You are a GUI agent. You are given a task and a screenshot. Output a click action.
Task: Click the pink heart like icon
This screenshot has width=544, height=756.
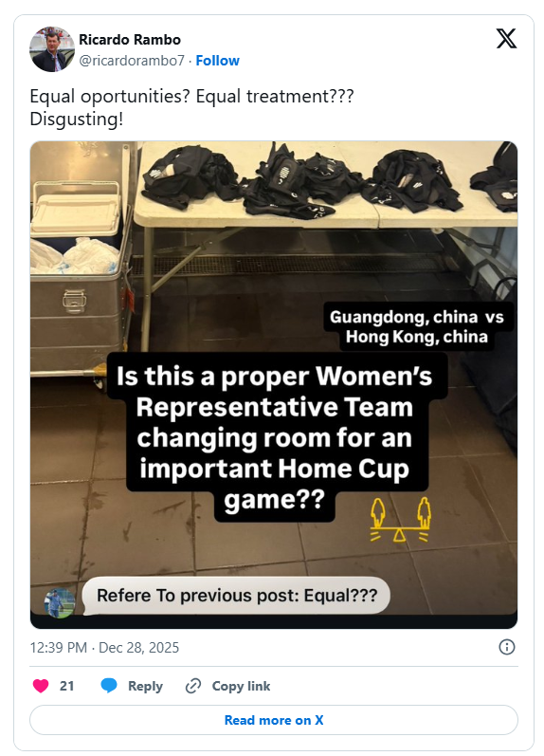pos(41,686)
